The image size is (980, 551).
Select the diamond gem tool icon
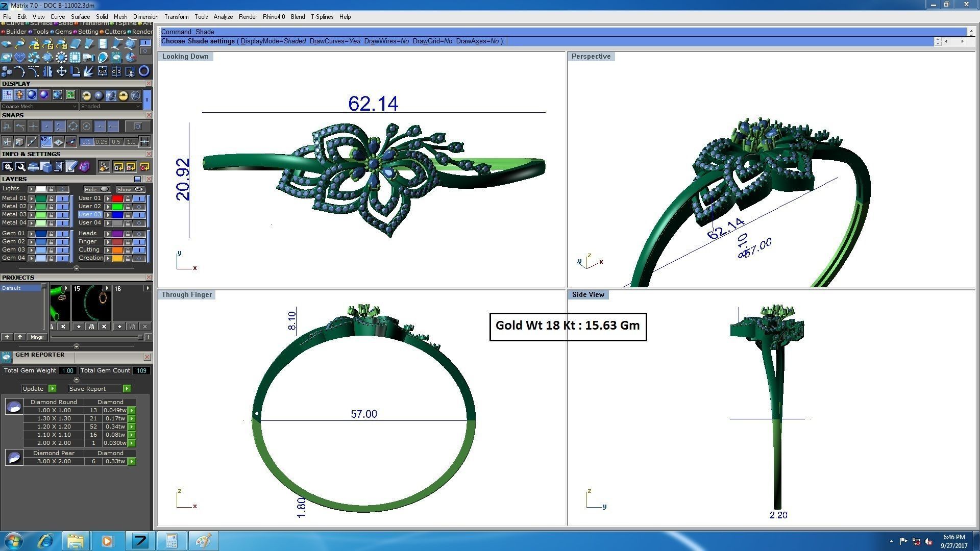(20, 58)
